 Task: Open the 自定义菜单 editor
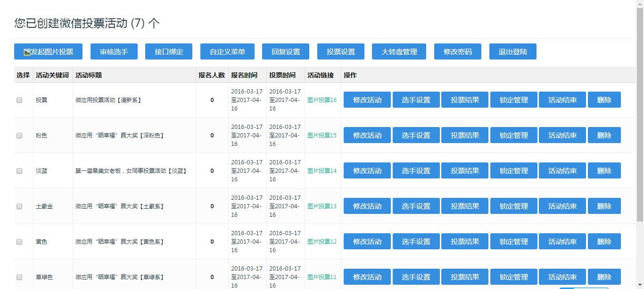[227, 51]
